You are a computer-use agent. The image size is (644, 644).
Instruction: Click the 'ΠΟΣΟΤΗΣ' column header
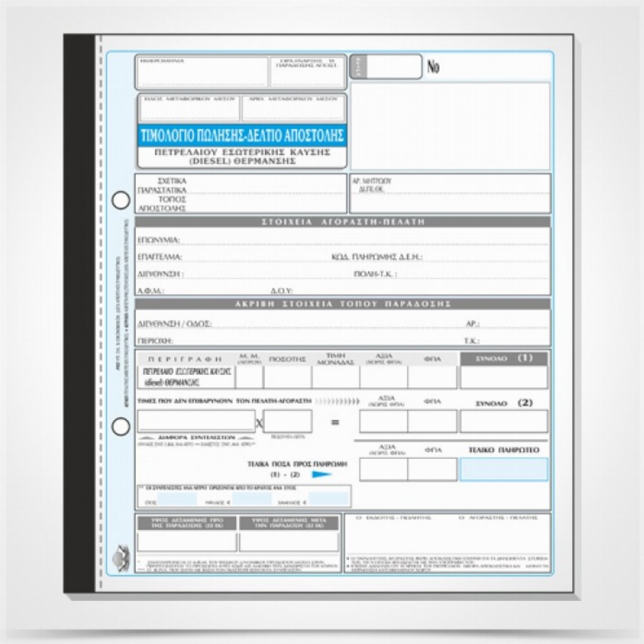coord(288,360)
